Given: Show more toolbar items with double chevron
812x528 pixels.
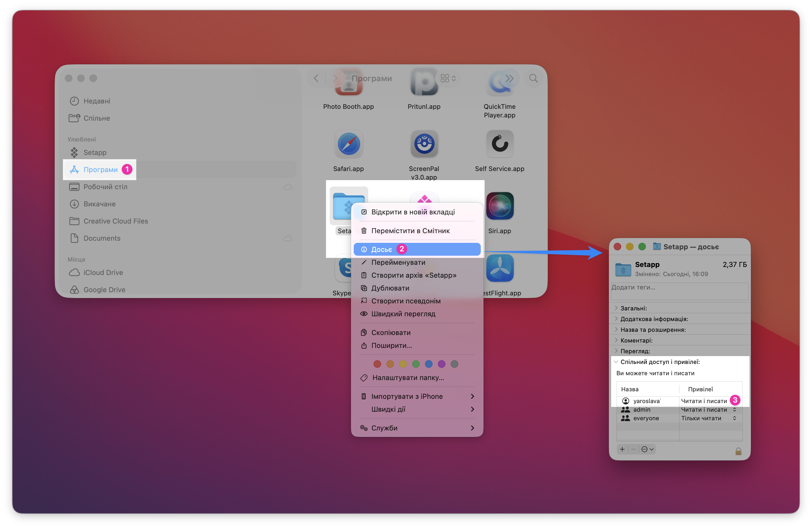Looking at the screenshot, I should coord(509,79).
